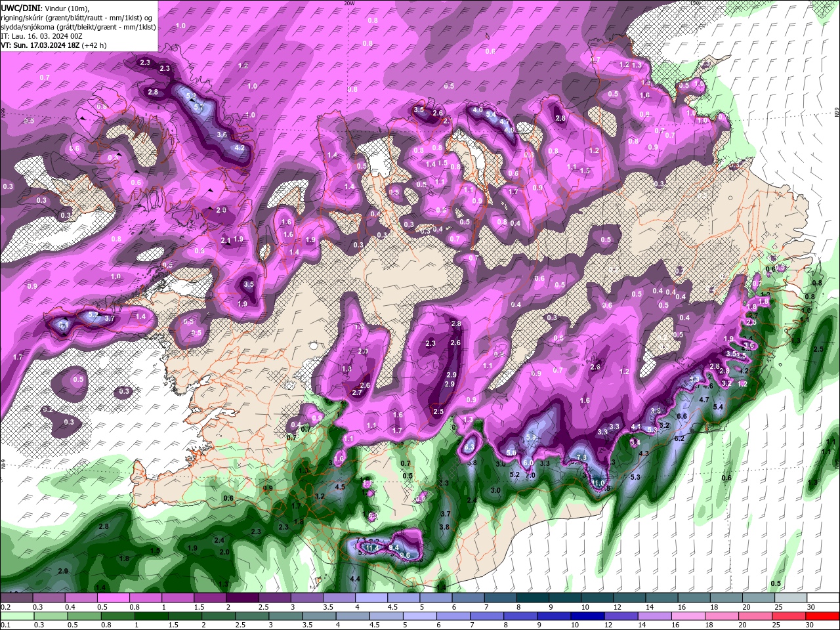840x630 pixels.
Task: Click the dark teal 9–10 swatch in snow legend
Action: click(x=565, y=597)
